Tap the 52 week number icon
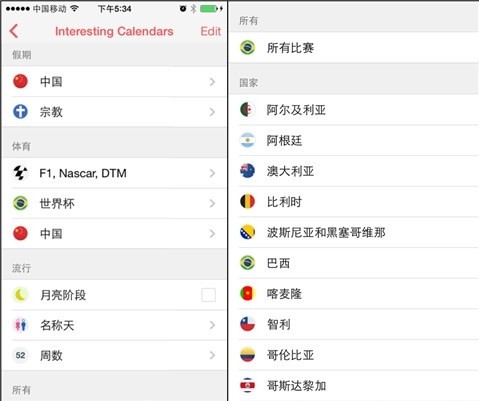 click(x=20, y=355)
